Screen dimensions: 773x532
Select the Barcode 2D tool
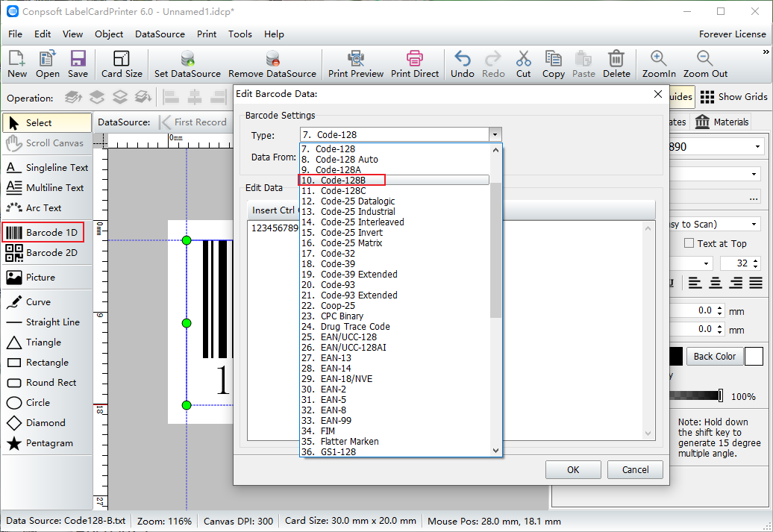coord(47,252)
